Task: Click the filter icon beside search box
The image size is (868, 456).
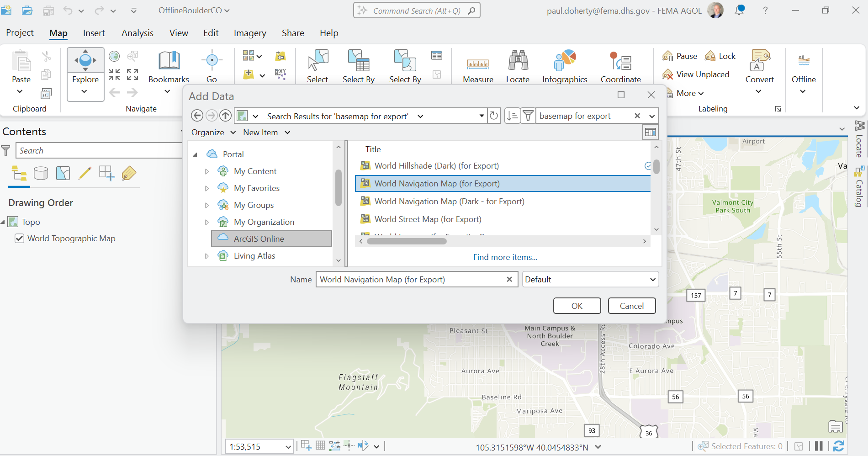Action: pos(528,116)
